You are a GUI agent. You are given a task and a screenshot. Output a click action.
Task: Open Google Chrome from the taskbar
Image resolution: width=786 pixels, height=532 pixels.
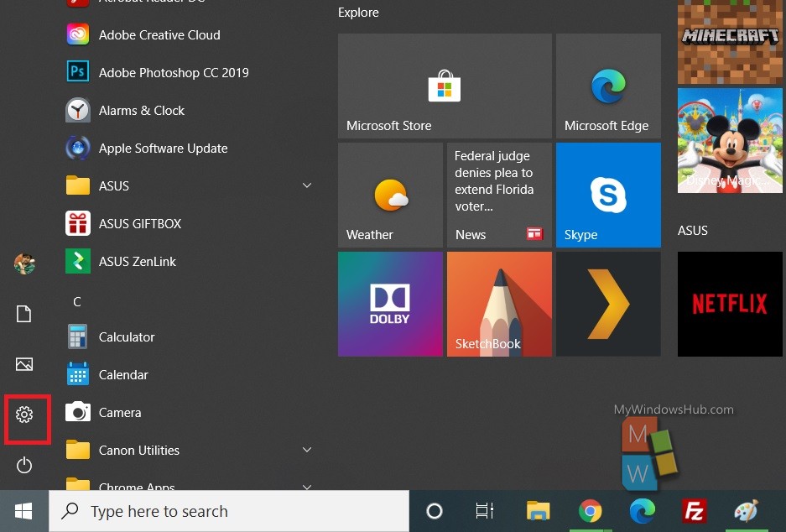(590, 511)
